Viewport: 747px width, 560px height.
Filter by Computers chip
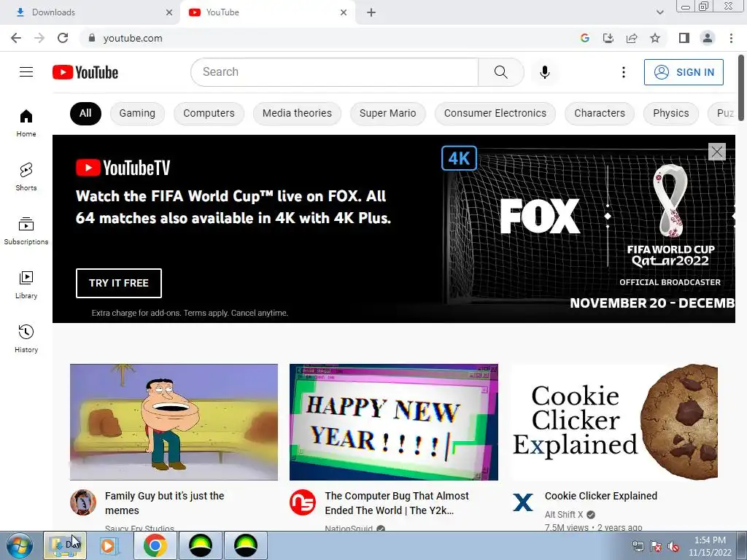coord(209,113)
